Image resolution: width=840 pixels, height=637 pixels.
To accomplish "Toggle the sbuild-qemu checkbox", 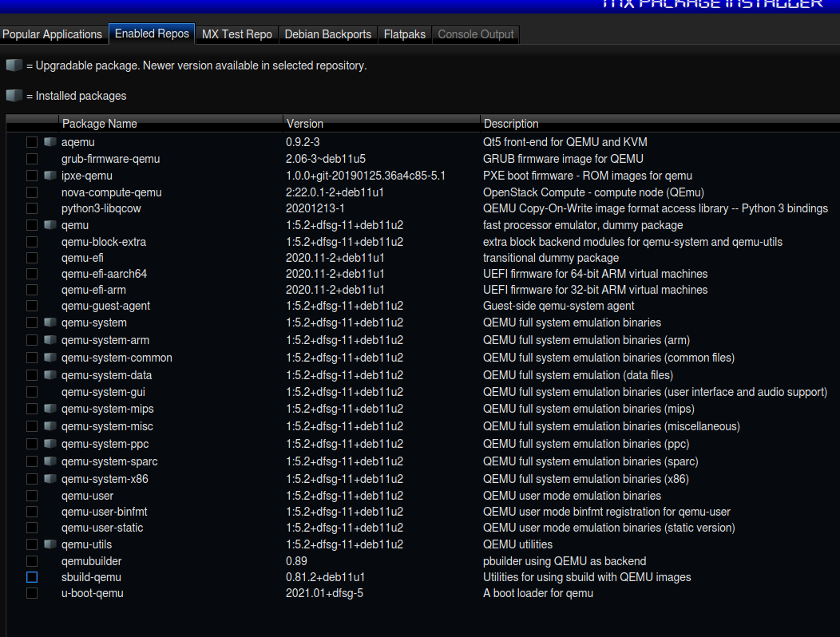I will [32, 578].
